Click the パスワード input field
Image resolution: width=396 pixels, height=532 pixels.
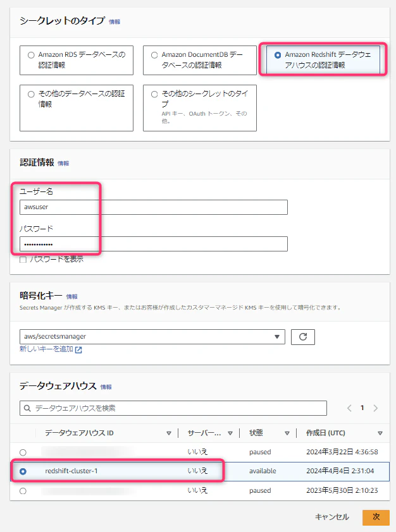(x=154, y=244)
